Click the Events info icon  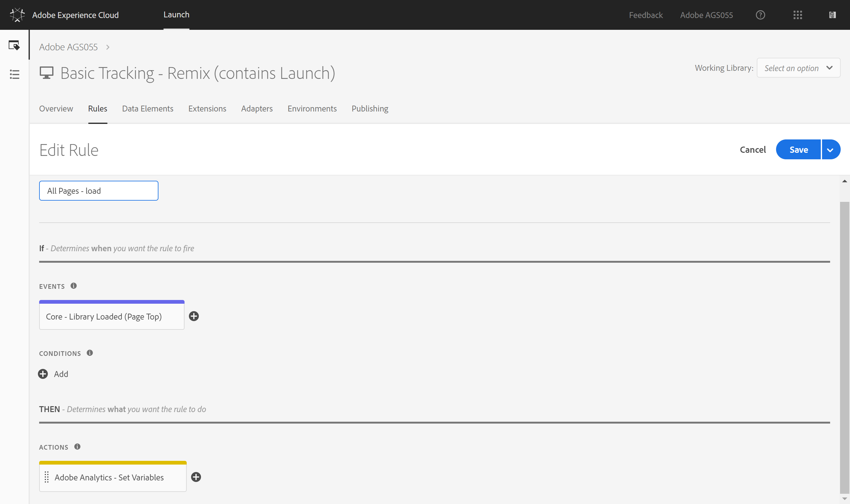tap(73, 286)
